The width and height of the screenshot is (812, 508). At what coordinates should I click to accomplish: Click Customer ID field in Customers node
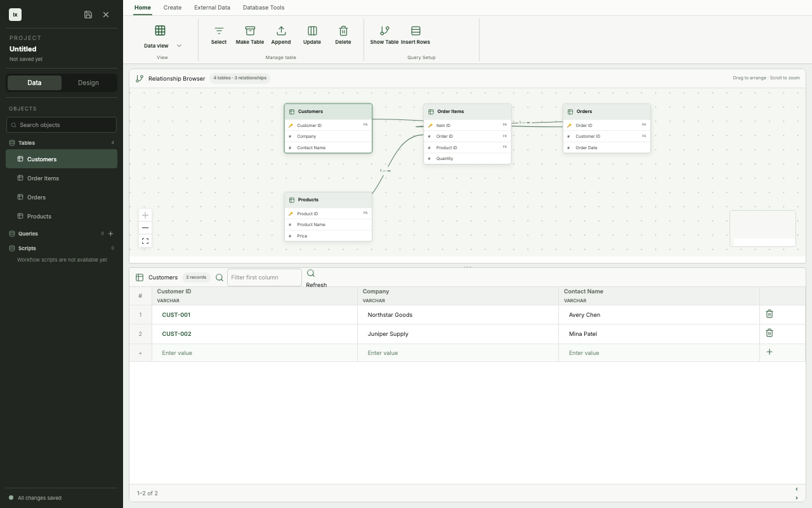coord(328,125)
